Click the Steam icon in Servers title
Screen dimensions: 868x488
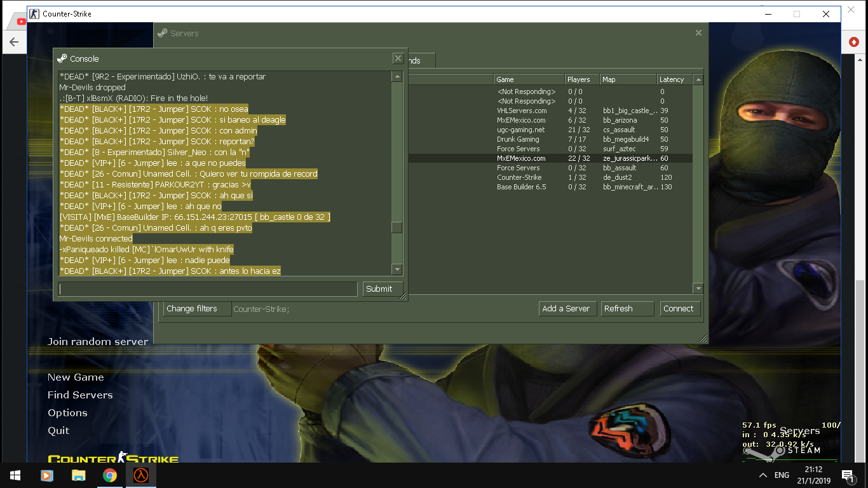(163, 33)
